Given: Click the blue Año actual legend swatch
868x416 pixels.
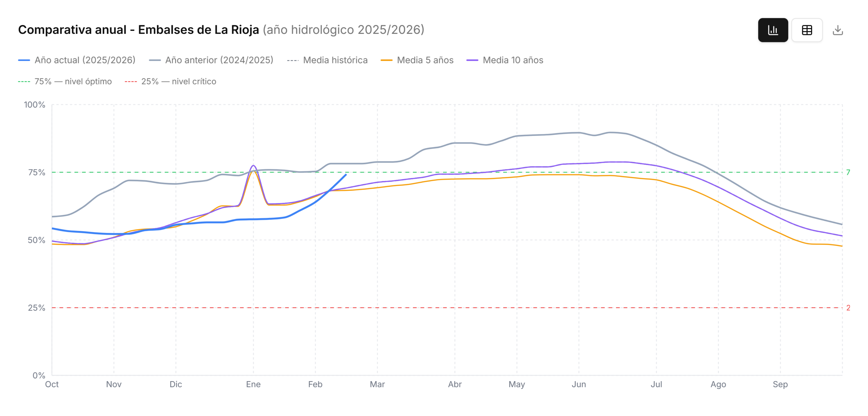Looking at the screenshot, I should 24,60.
